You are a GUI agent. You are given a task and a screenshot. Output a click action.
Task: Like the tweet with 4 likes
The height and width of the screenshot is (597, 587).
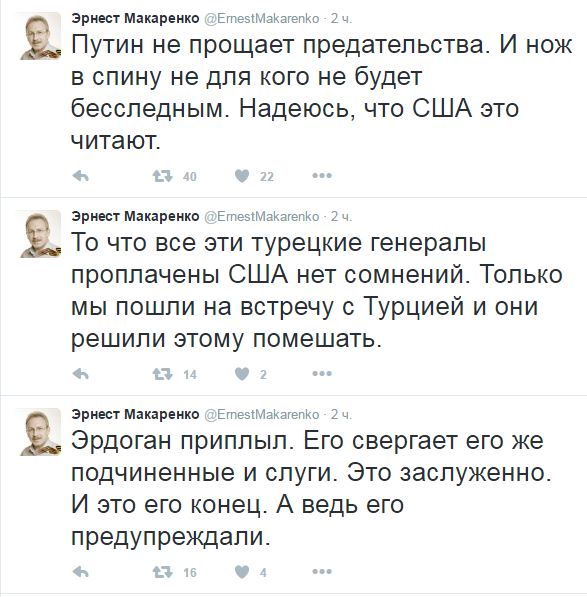pos(242,572)
